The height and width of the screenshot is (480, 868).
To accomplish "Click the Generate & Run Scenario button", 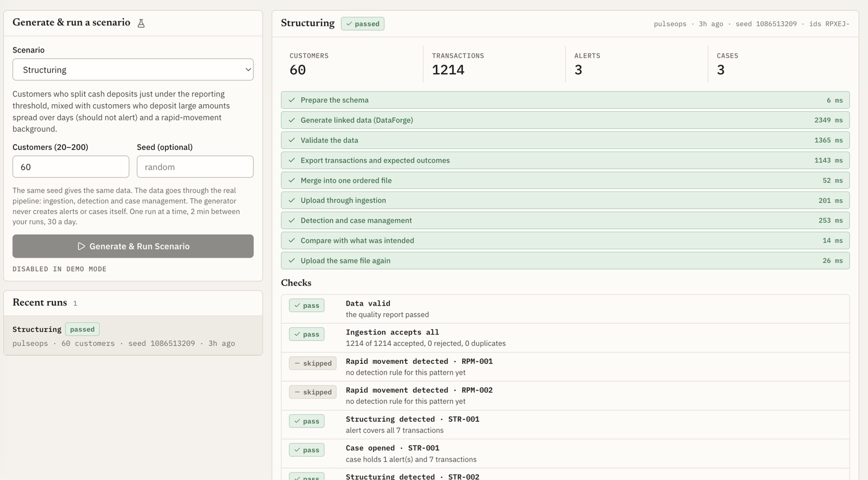I will click(x=133, y=246).
